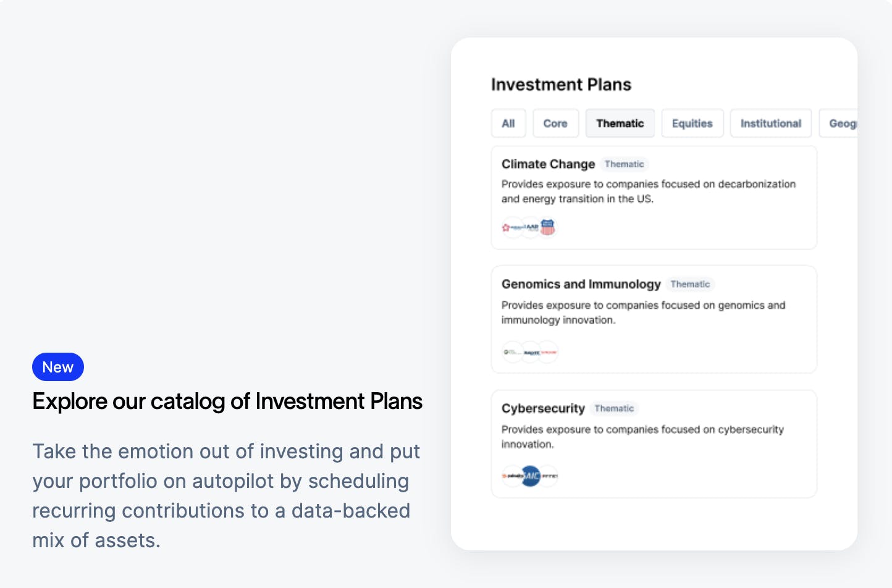Open the Genomics and Immunology plan title
Viewport: 892px width, 588px height.
(x=581, y=284)
